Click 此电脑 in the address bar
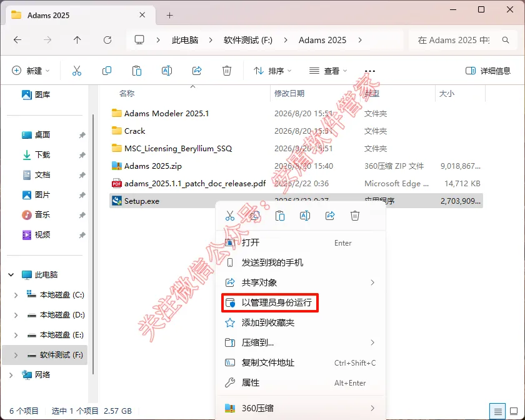Screen dimensions: 525x420 [x=185, y=40]
